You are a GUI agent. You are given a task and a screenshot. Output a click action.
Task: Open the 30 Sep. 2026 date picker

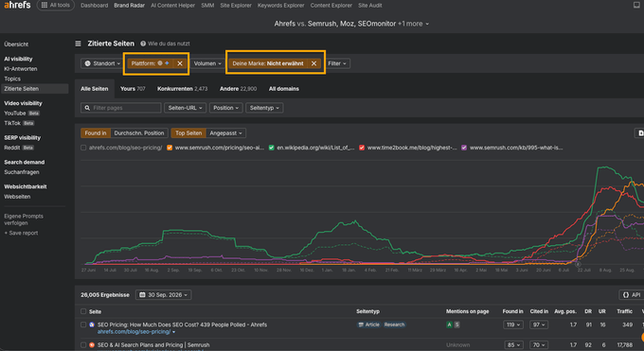[x=163, y=295]
